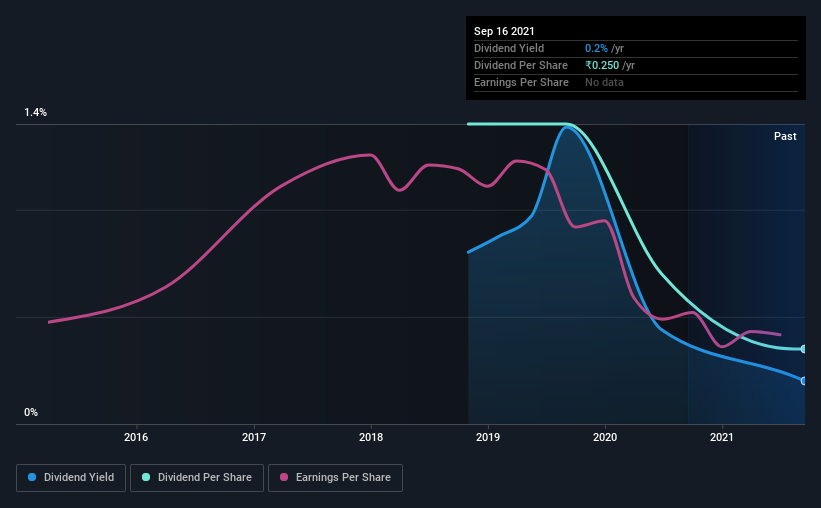Screen dimensions: 821x508
Task: Toggle the Earnings Per Share legend button
Action: tap(335, 478)
